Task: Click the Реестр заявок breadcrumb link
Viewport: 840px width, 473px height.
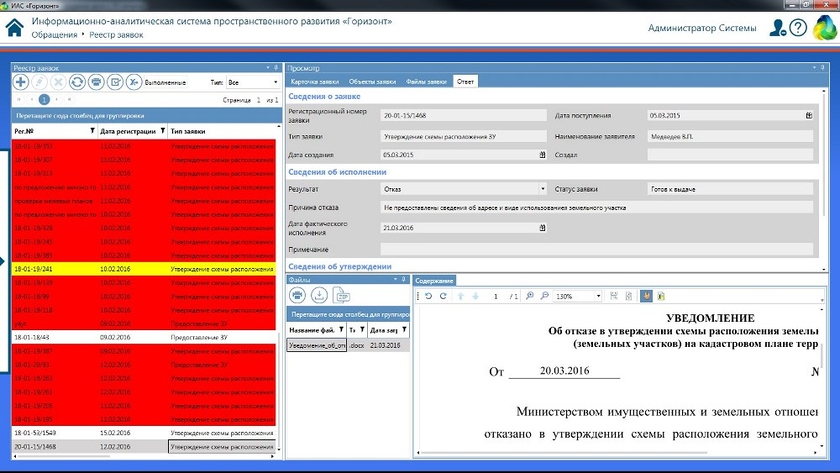Action: [x=117, y=35]
